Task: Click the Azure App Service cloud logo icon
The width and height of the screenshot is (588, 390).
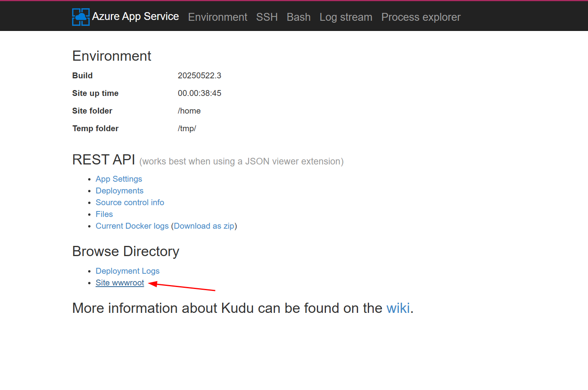Action: pos(81,17)
